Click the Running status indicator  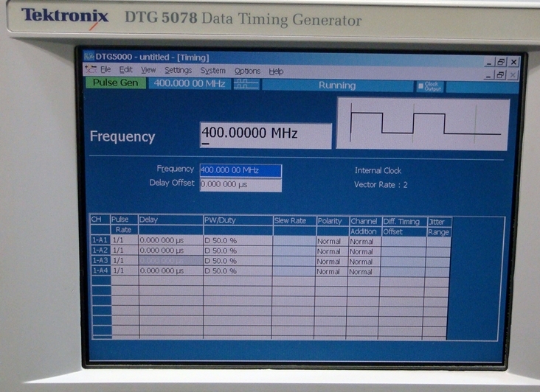[337, 85]
